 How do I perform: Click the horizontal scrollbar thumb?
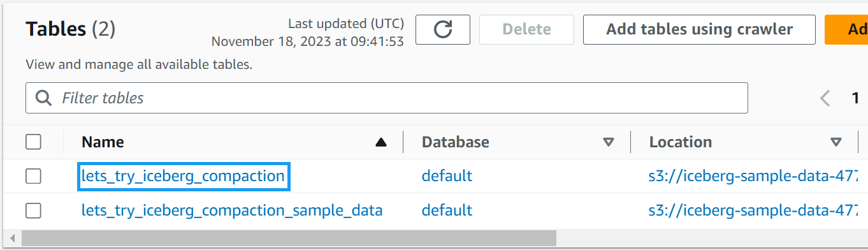[289, 239]
